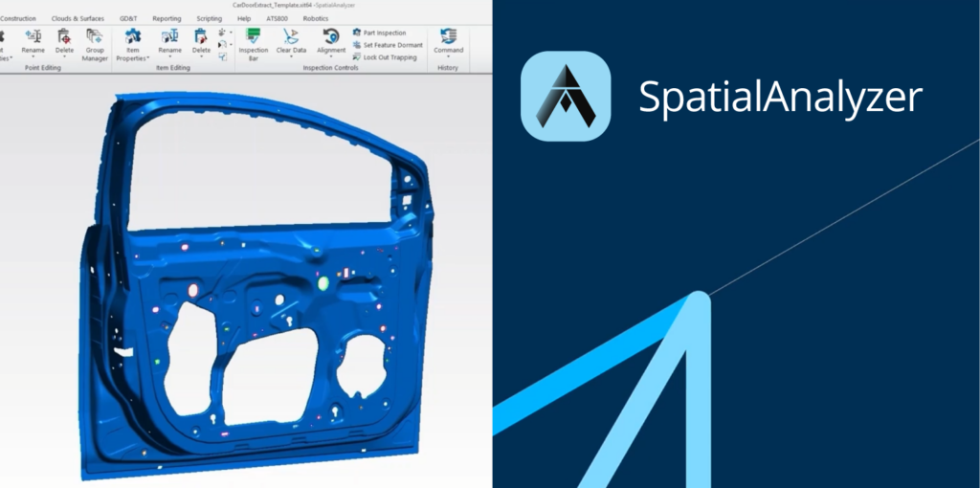Open the Group Manager

[x=95, y=45]
